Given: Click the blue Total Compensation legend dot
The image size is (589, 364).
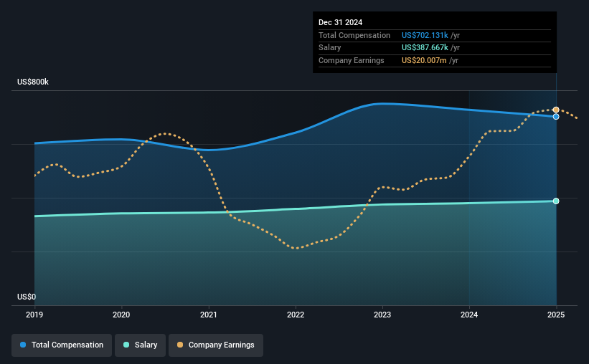Looking at the screenshot, I should pos(23,345).
